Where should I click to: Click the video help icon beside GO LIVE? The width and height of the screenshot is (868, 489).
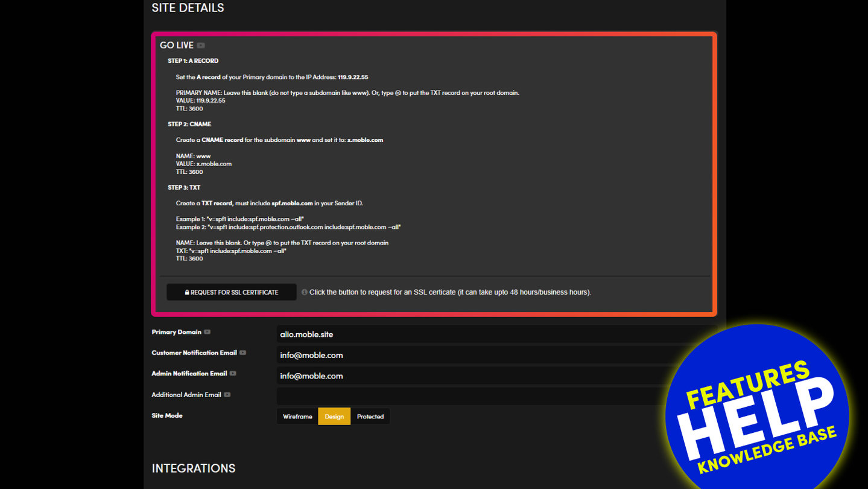201,45
